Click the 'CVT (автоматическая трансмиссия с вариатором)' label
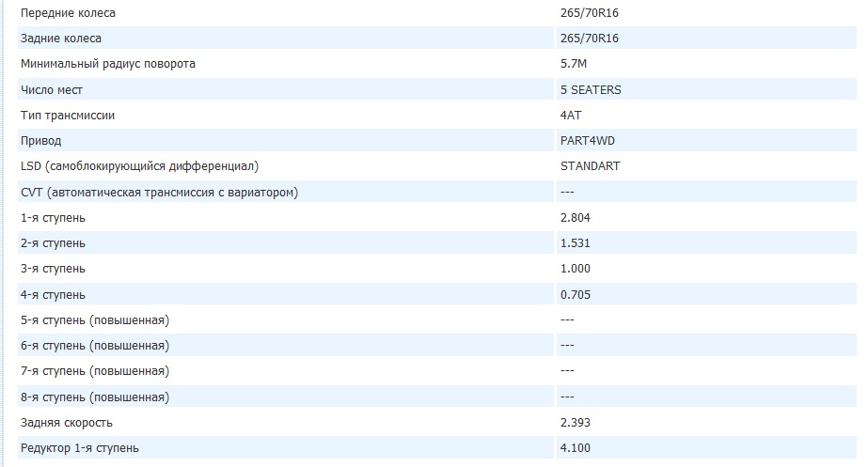 pyautogui.click(x=159, y=192)
